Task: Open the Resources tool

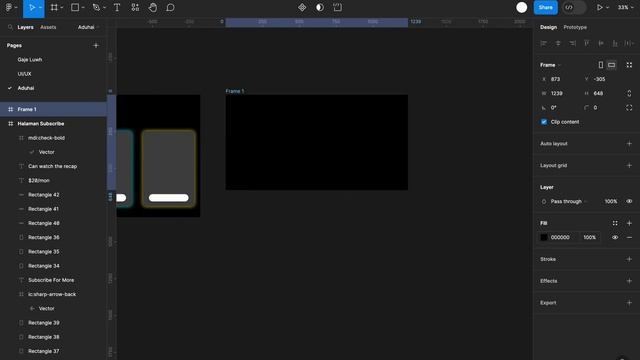Action: (135, 7)
